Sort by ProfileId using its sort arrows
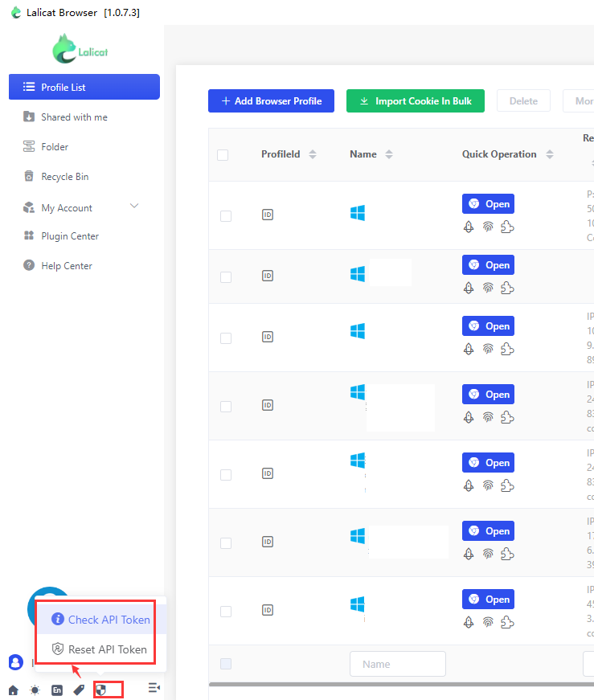 (x=313, y=154)
